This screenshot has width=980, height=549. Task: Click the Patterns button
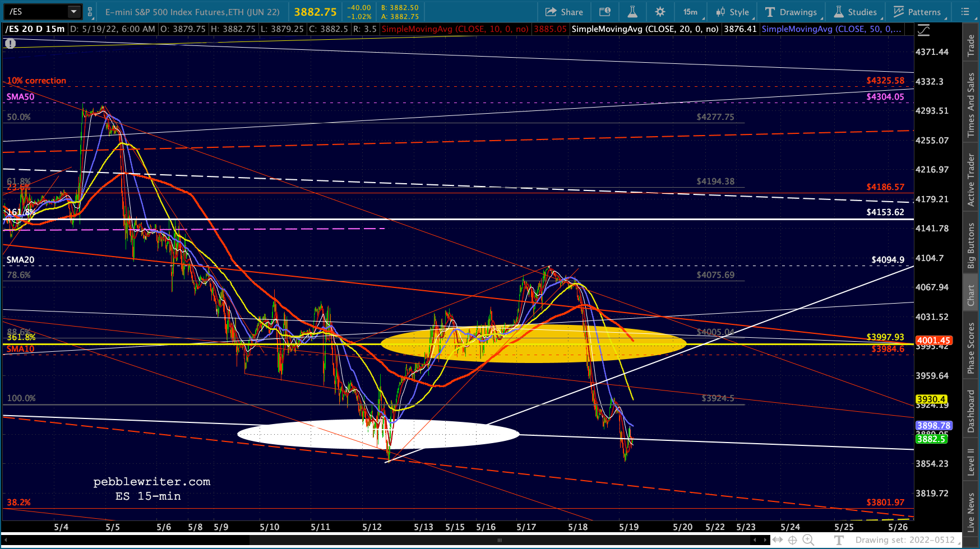[x=917, y=12]
